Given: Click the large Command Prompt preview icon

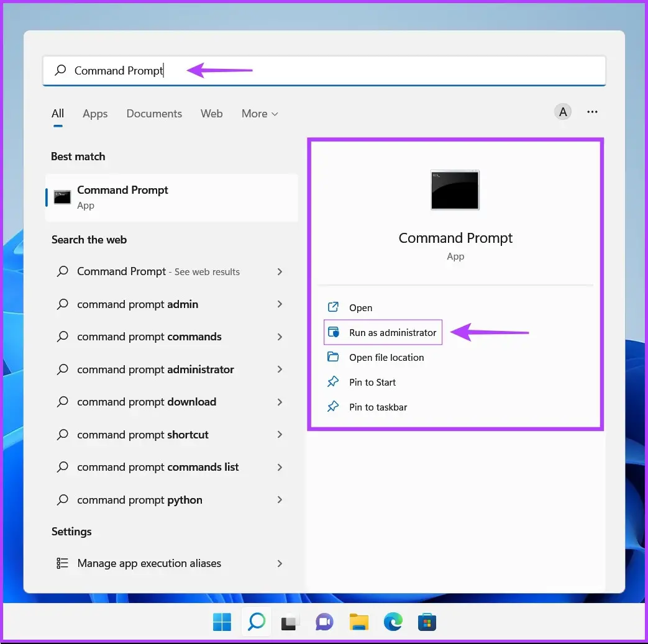Looking at the screenshot, I should (x=455, y=190).
